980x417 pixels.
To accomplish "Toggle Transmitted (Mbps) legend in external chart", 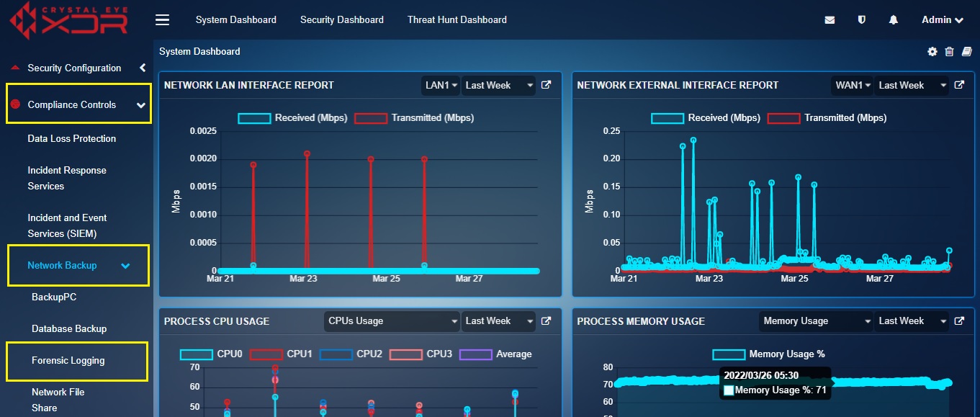I will pyautogui.click(x=827, y=117).
